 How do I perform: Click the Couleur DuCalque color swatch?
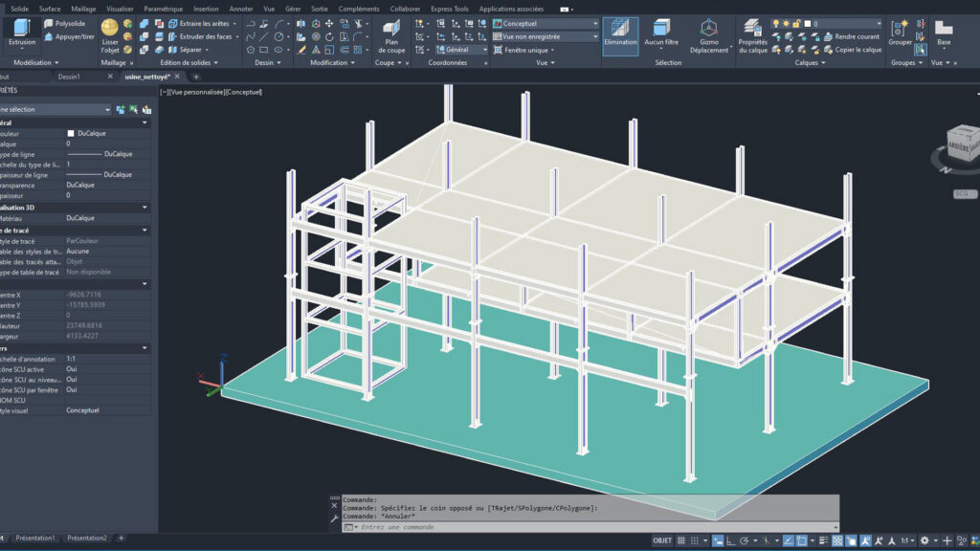[x=71, y=133]
